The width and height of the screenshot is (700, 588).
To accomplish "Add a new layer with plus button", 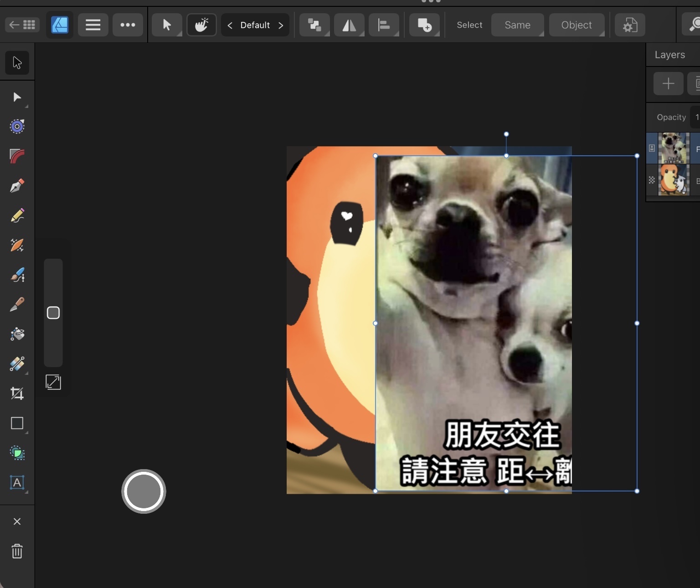I will coord(668,83).
